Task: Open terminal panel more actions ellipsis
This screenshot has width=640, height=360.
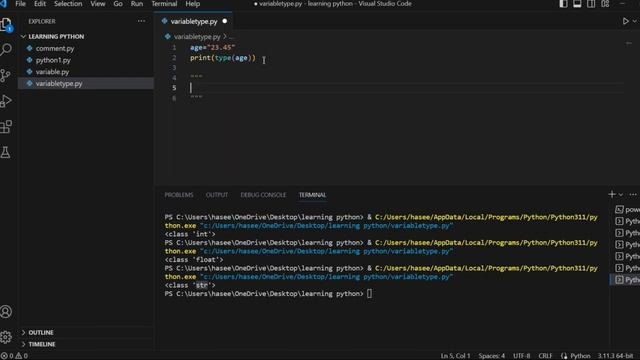Action: click(633, 195)
